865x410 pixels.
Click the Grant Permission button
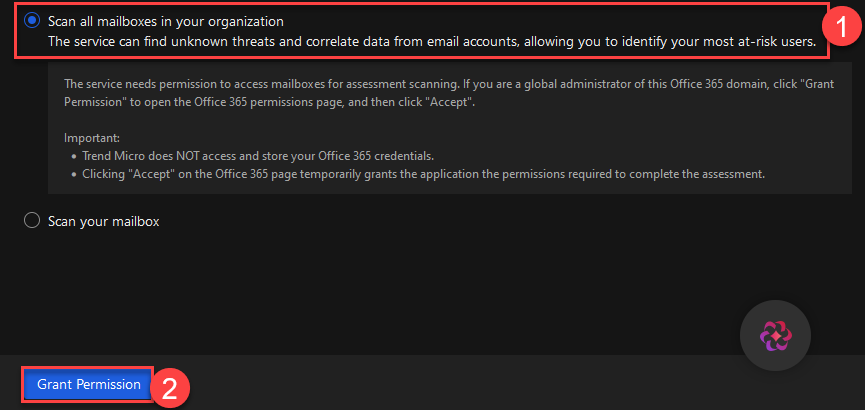coord(88,384)
